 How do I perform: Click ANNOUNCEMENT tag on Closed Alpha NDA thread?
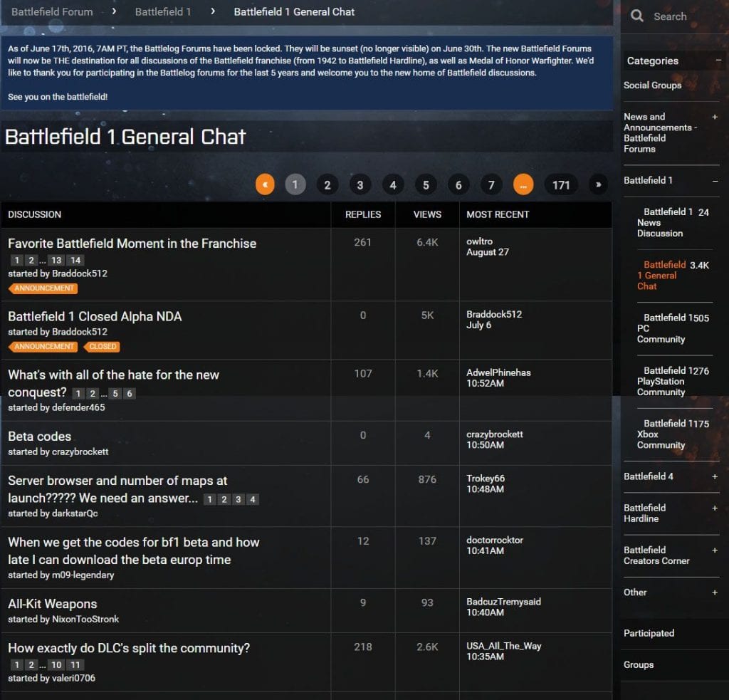[x=43, y=347]
